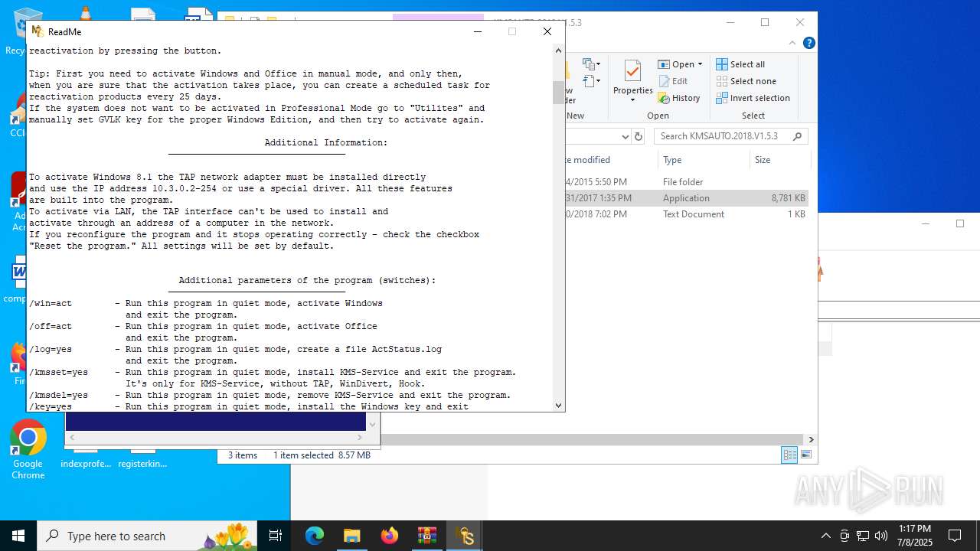Open File Explorer from the taskbar
The image size is (980, 551).
pyautogui.click(x=351, y=536)
